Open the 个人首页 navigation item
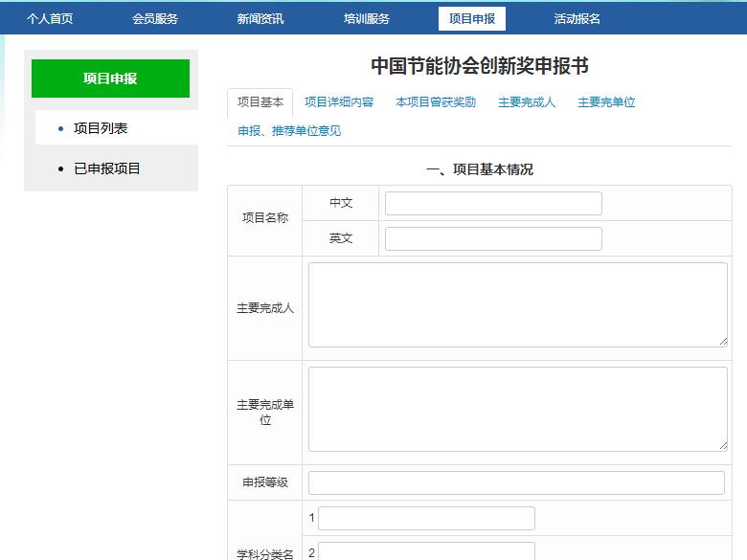 click(x=50, y=19)
